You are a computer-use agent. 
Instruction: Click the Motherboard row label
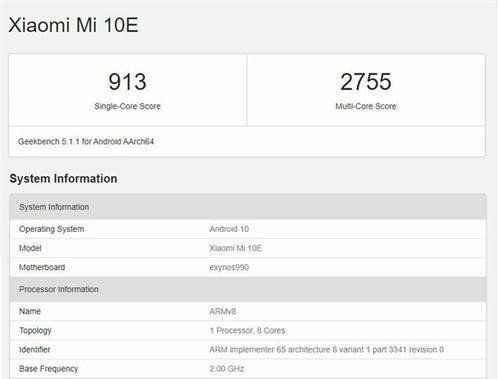coord(42,267)
